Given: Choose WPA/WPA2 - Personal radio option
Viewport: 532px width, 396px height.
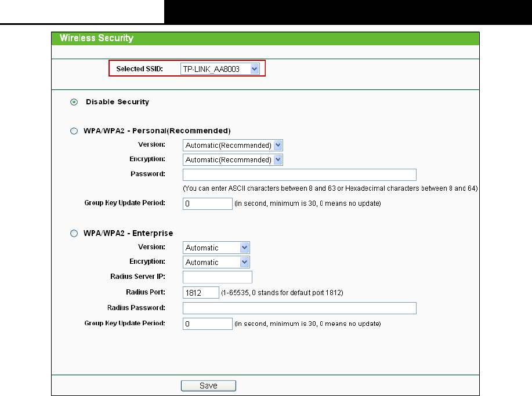Looking at the screenshot, I should (74, 131).
